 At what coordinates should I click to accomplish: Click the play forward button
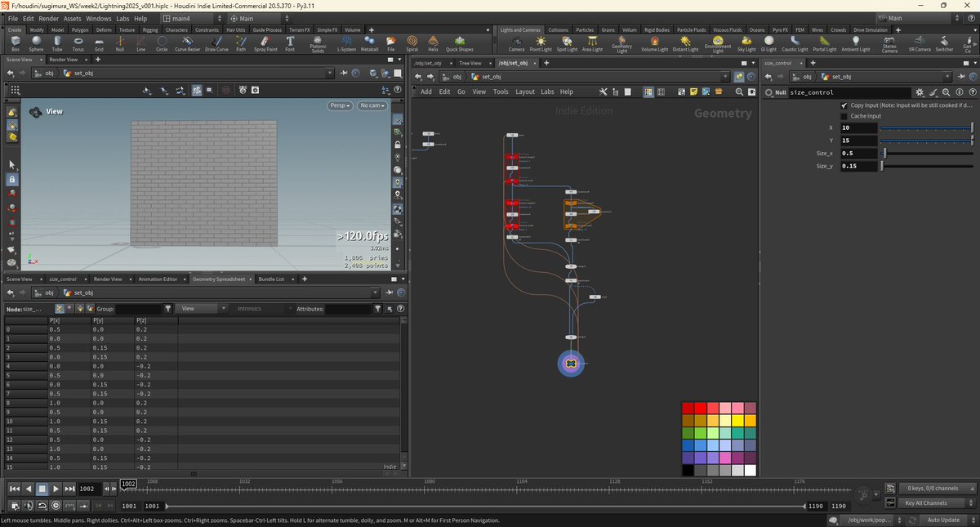[56, 489]
